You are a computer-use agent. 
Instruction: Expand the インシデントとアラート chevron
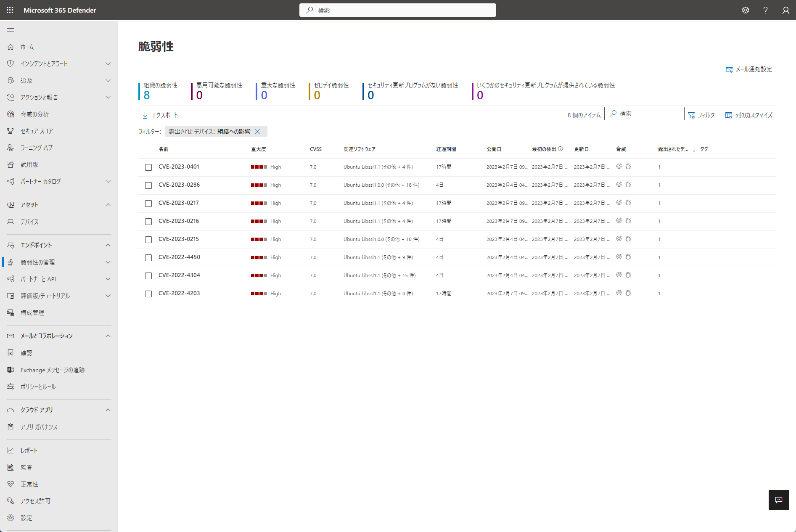pyautogui.click(x=108, y=64)
